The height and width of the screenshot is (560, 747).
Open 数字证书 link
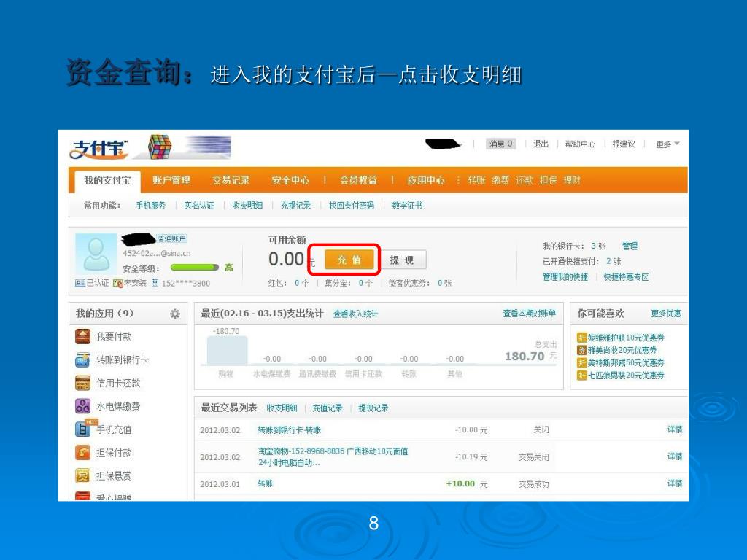[407, 205]
